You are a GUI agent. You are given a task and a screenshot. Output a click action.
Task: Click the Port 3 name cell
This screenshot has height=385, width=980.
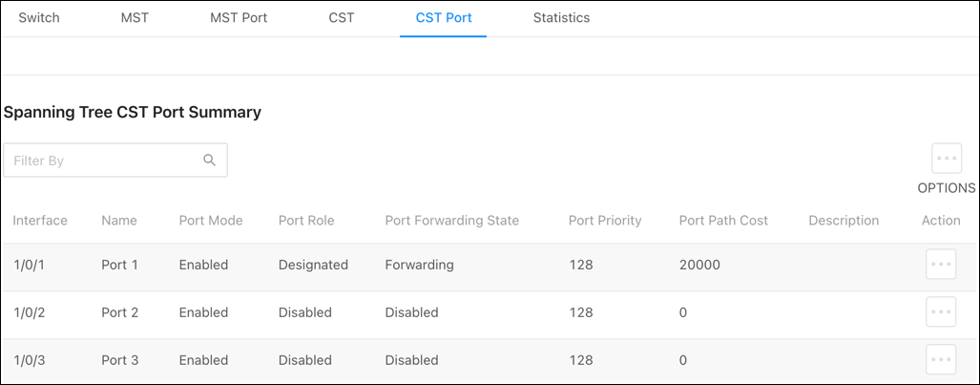(x=119, y=360)
